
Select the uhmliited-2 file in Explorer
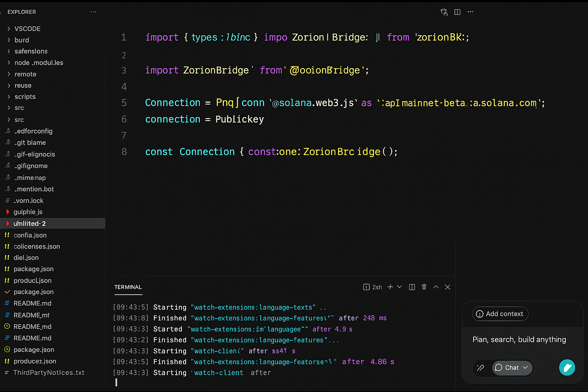click(30, 224)
